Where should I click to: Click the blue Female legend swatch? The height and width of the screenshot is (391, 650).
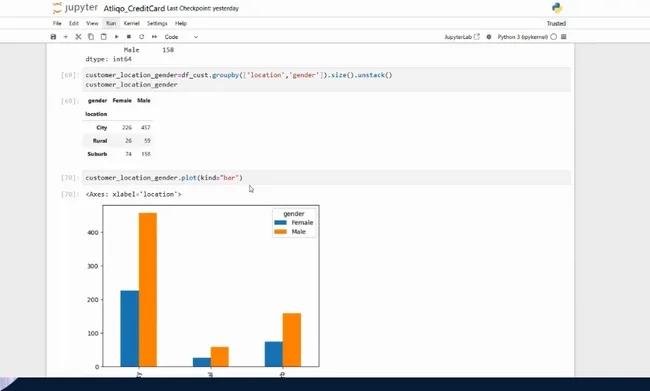280,223
